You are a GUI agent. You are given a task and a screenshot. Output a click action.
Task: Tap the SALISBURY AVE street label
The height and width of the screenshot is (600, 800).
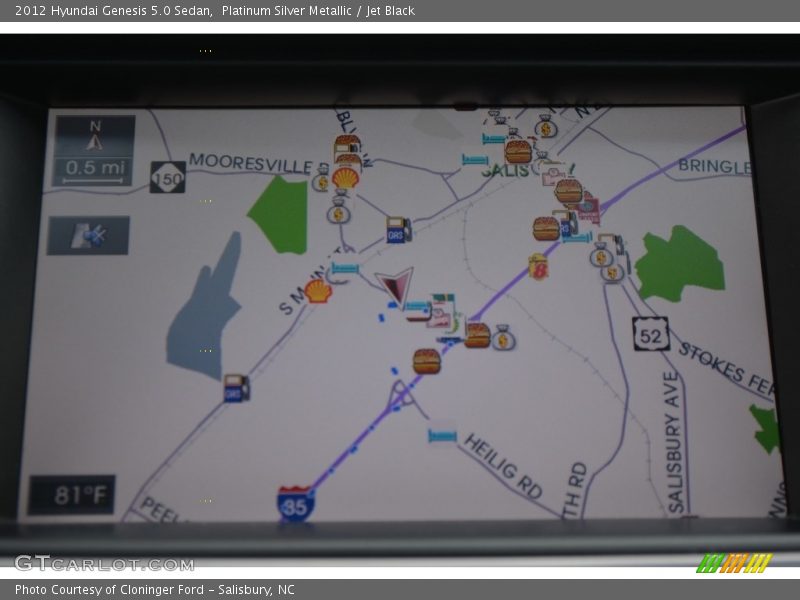pyautogui.click(x=674, y=443)
